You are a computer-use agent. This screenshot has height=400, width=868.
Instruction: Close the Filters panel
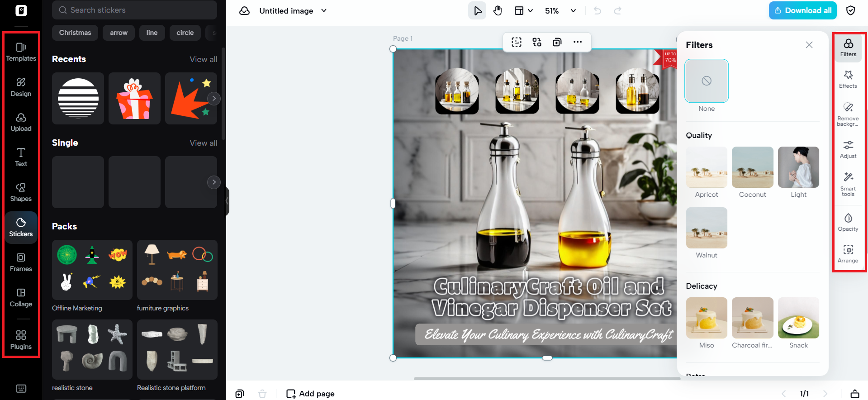click(x=809, y=45)
